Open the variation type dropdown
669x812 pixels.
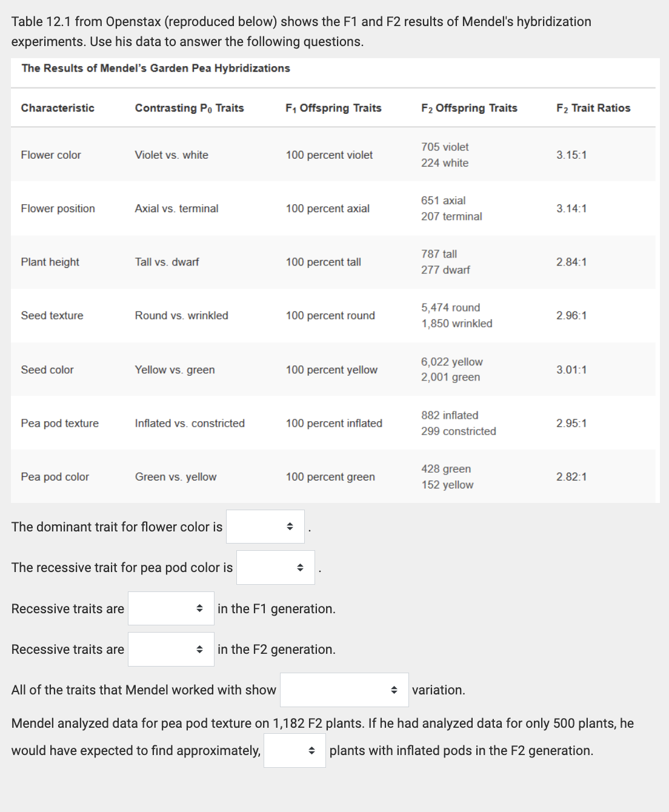click(x=344, y=689)
